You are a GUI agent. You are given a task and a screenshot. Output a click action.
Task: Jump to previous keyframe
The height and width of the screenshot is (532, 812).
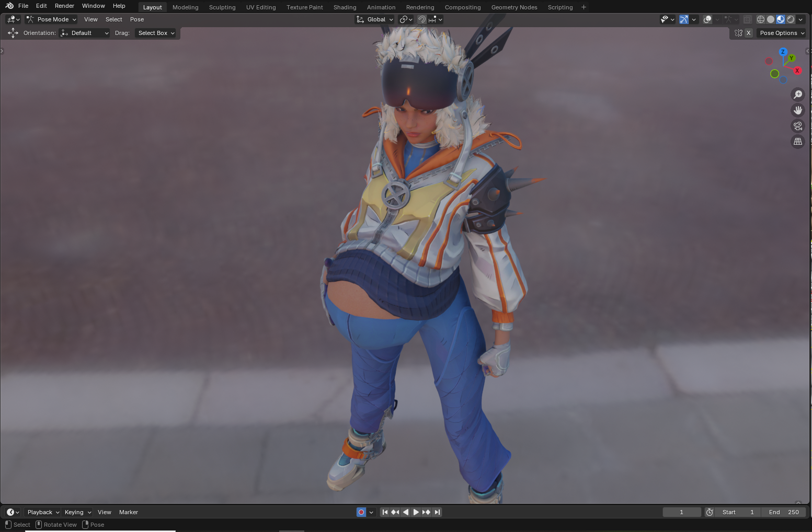click(x=395, y=512)
